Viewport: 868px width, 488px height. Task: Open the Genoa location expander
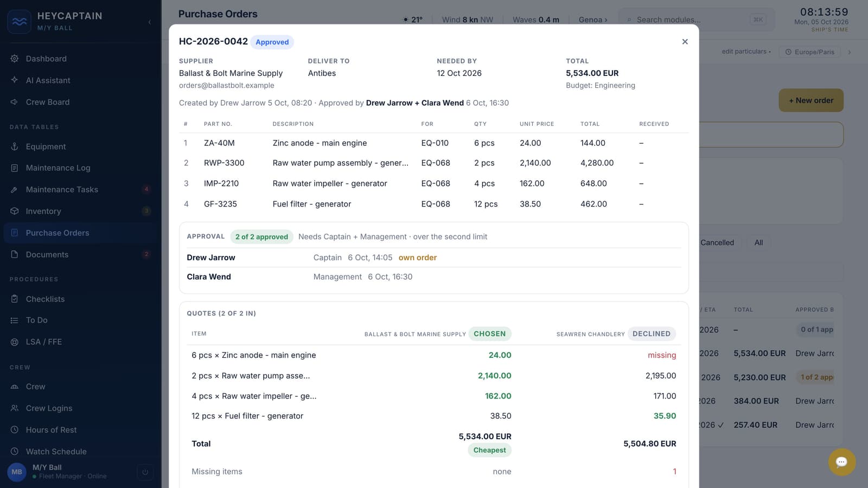coord(593,20)
